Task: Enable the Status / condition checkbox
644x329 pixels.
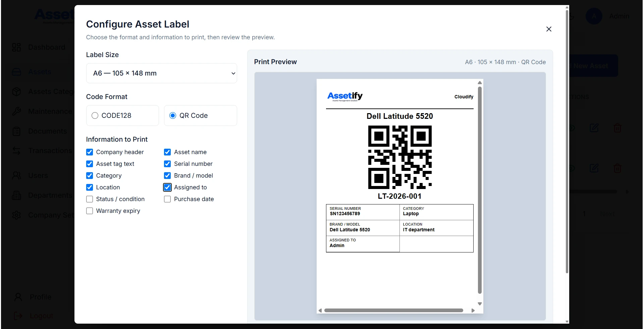Action: [x=90, y=199]
